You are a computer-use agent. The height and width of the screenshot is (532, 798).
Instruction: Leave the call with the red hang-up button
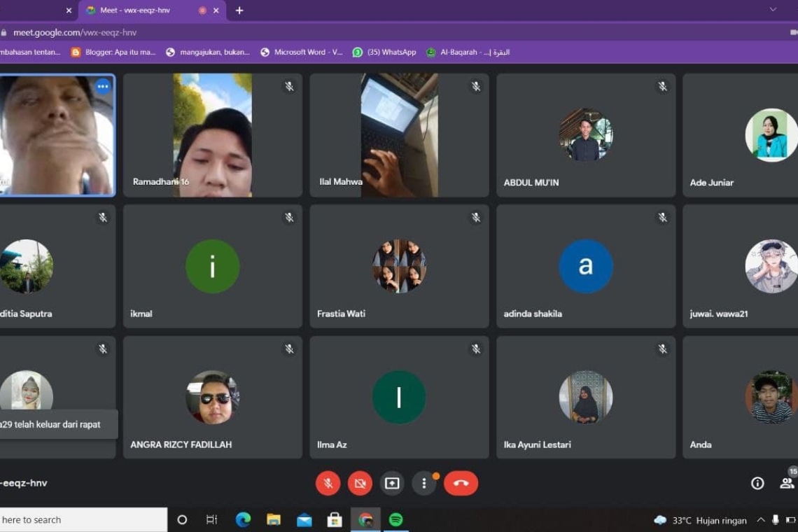pyautogui.click(x=461, y=483)
